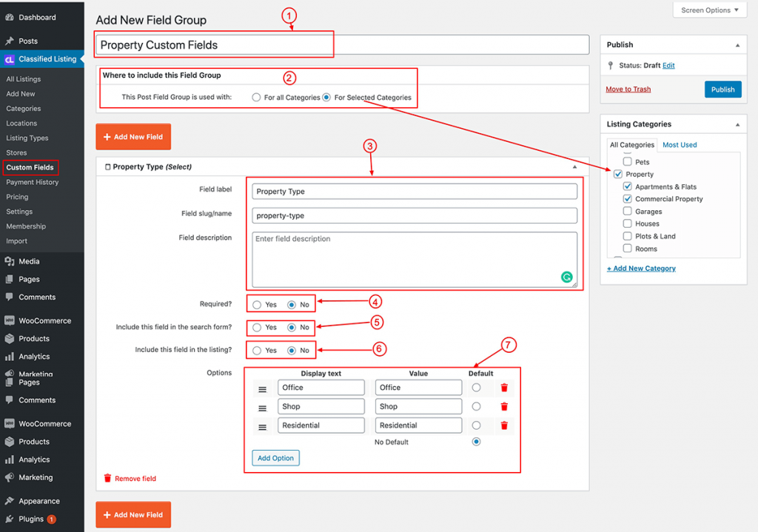
Task: Set Required to Yes
Action: click(x=257, y=305)
